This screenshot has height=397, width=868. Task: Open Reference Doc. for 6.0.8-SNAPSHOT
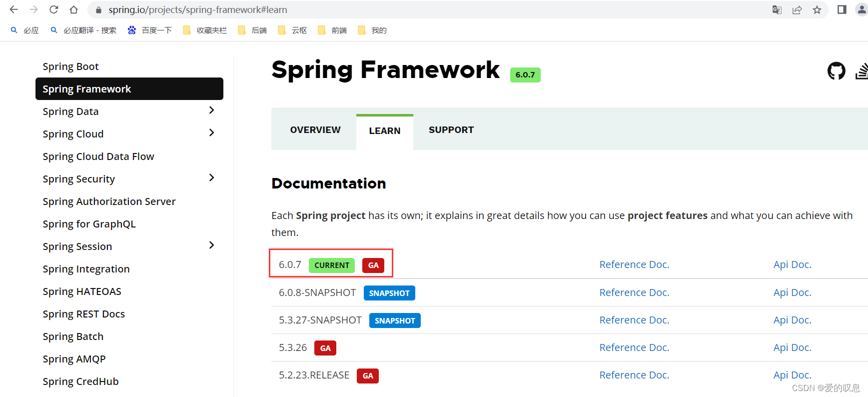point(634,292)
